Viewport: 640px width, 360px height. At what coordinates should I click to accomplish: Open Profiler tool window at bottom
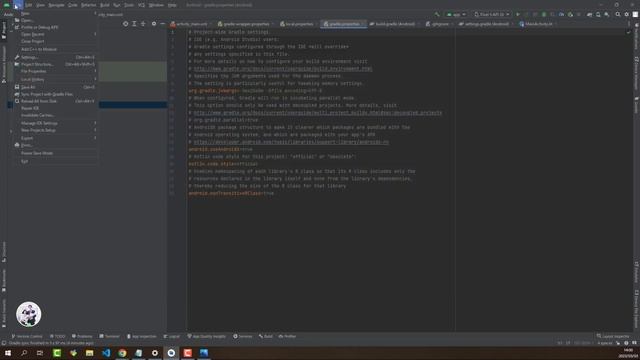(x=287, y=336)
